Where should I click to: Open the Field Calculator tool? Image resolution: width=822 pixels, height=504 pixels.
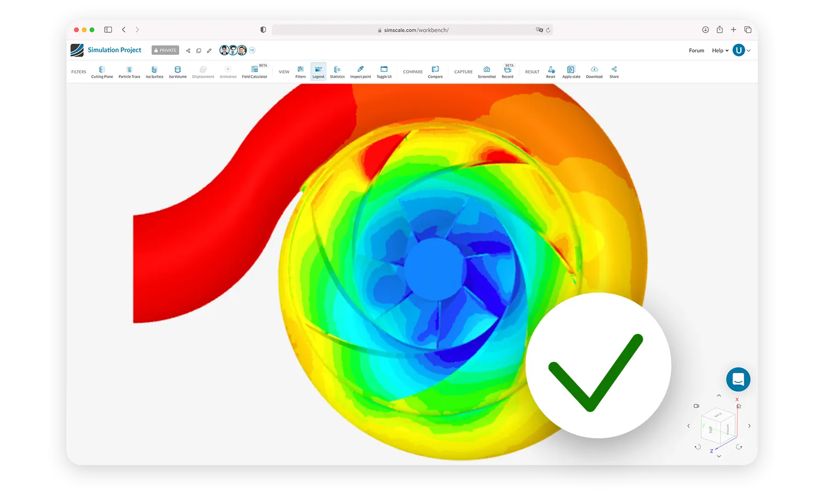[x=254, y=72]
